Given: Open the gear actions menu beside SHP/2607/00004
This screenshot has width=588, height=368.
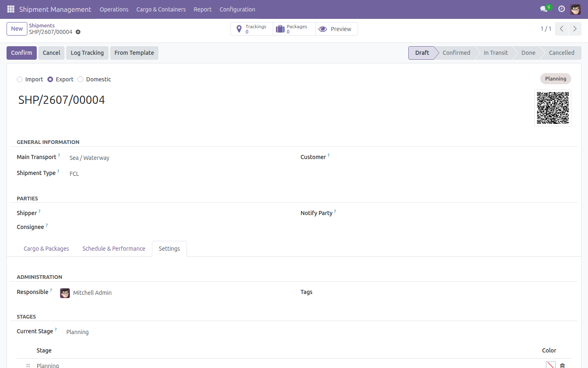Looking at the screenshot, I should tap(78, 32).
